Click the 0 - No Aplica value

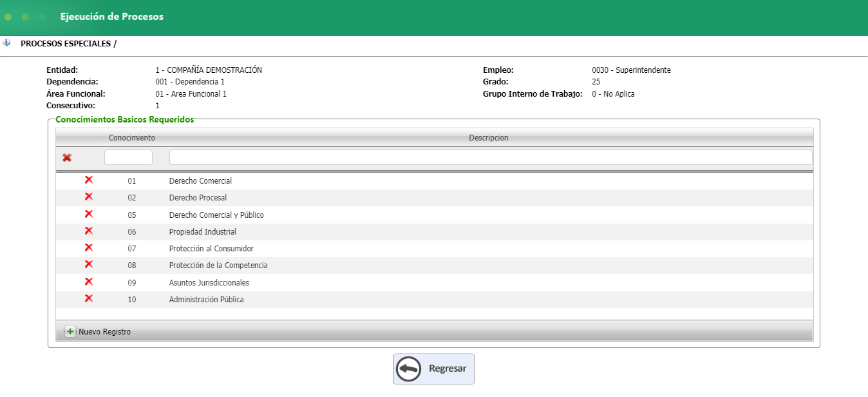[x=613, y=94]
